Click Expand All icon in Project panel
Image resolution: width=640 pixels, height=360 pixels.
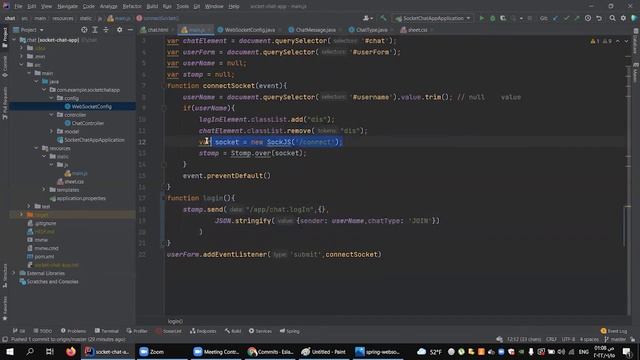[95, 30]
